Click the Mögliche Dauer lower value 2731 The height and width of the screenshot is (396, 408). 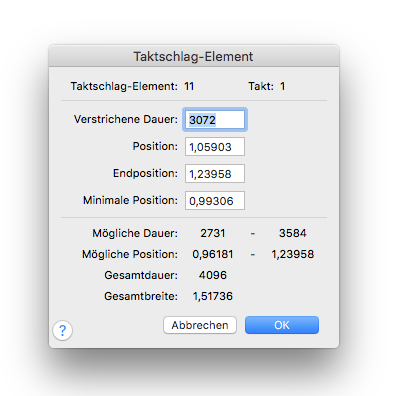213,233
